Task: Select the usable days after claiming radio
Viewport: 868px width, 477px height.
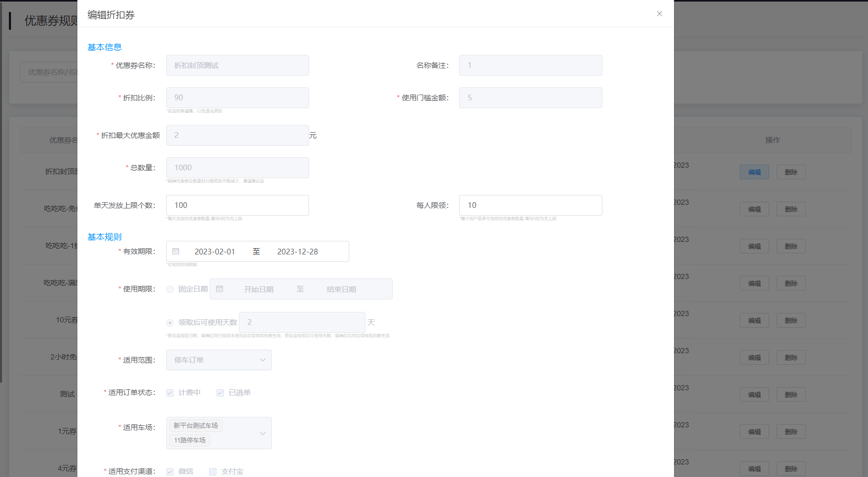Action: click(x=170, y=323)
